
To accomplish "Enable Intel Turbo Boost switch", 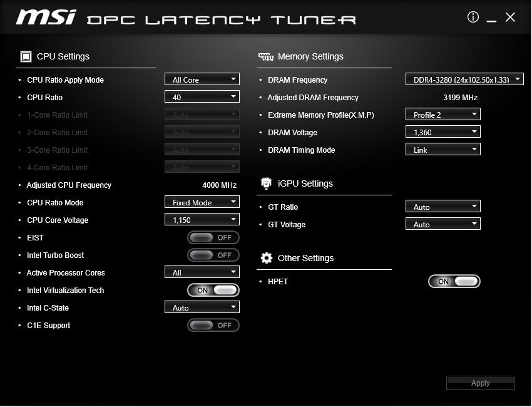I will (213, 255).
